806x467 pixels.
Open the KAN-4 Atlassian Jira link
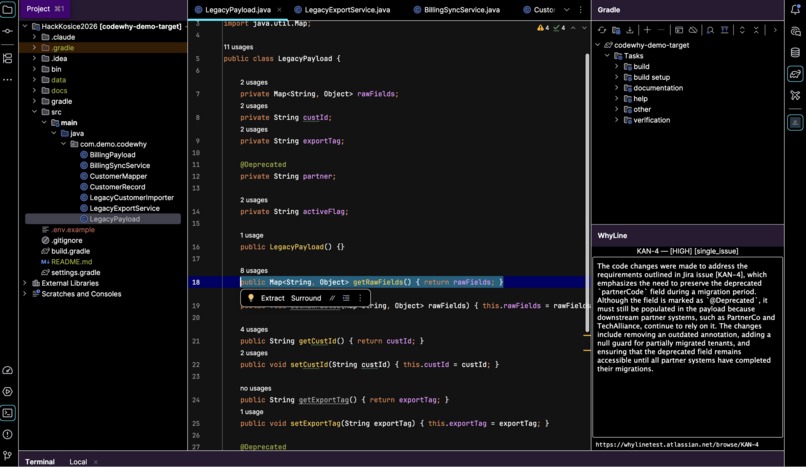click(676, 444)
